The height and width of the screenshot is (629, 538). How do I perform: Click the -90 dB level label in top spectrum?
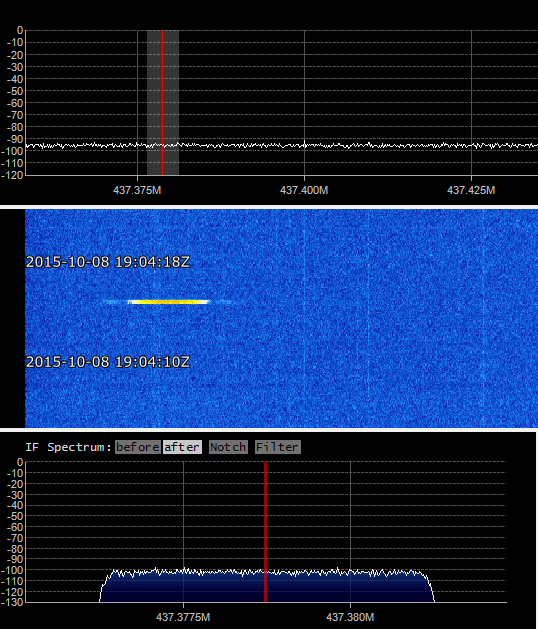click(x=15, y=139)
